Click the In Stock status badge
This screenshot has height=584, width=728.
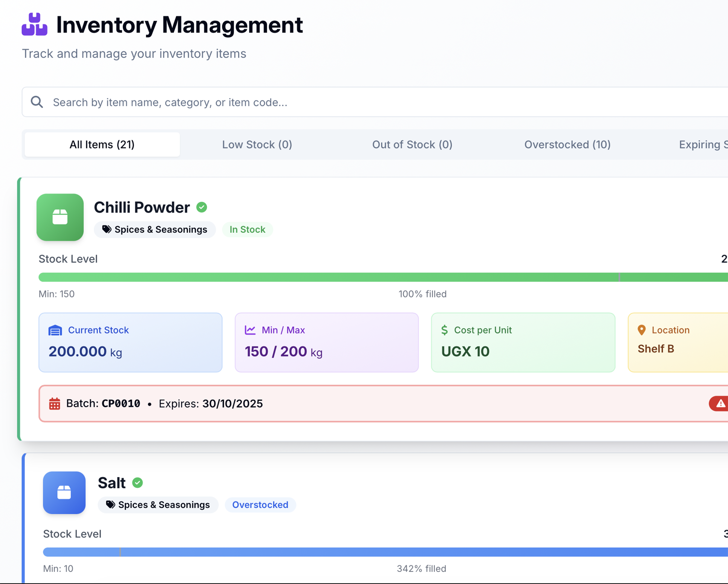(x=247, y=229)
